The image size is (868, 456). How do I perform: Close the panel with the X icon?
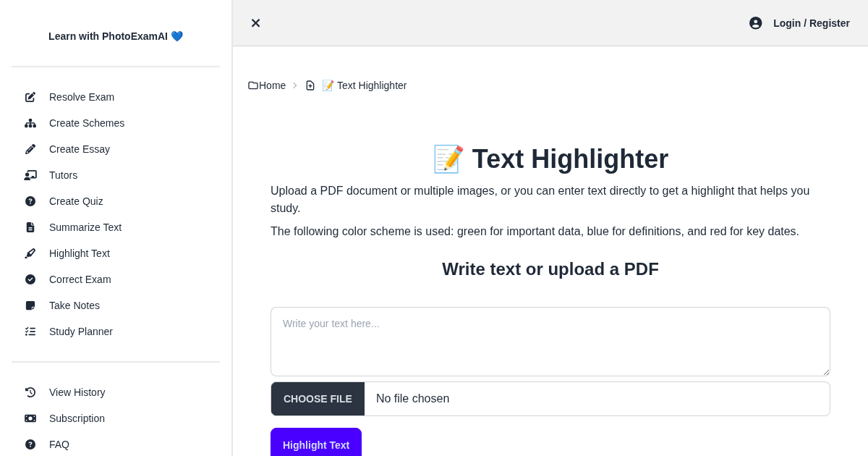click(x=255, y=23)
